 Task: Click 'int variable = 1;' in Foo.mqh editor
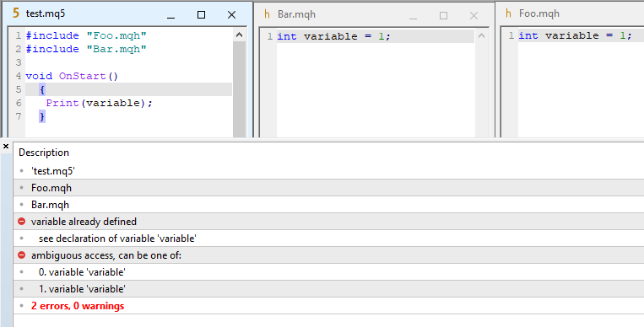tap(575, 35)
